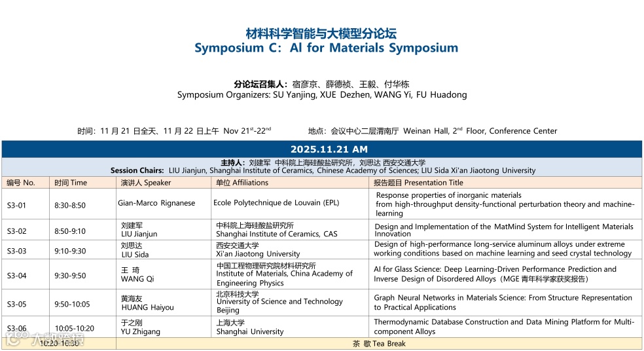Select the Chinese title 材料科学智能与大模型分论坛

(x=321, y=33)
